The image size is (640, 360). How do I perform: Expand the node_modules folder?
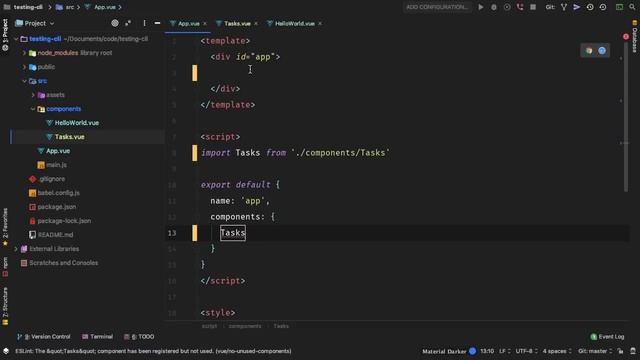click(24, 53)
